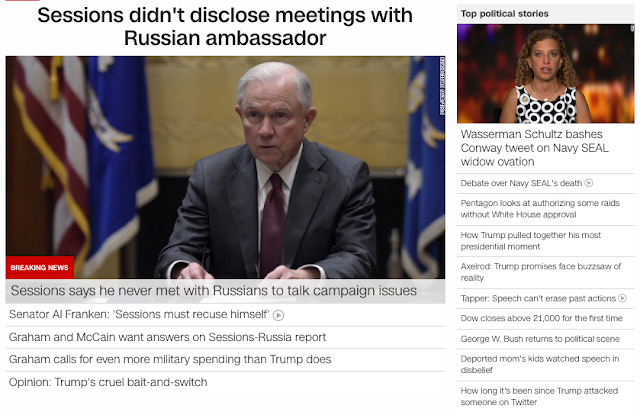Open the large Sessions photo at desk
The height and width of the screenshot is (412, 640).
pos(225,167)
